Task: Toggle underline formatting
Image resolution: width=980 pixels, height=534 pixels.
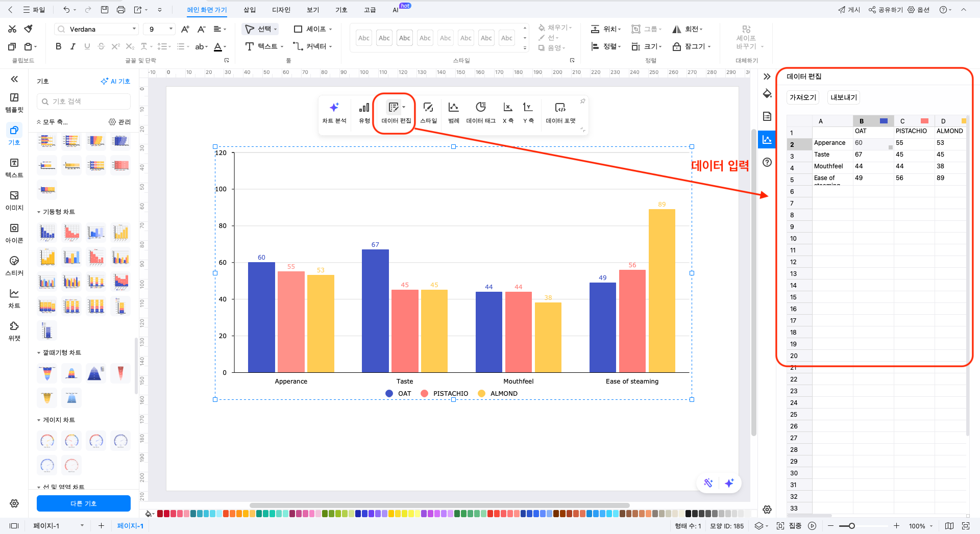Action: (x=87, y=46)
